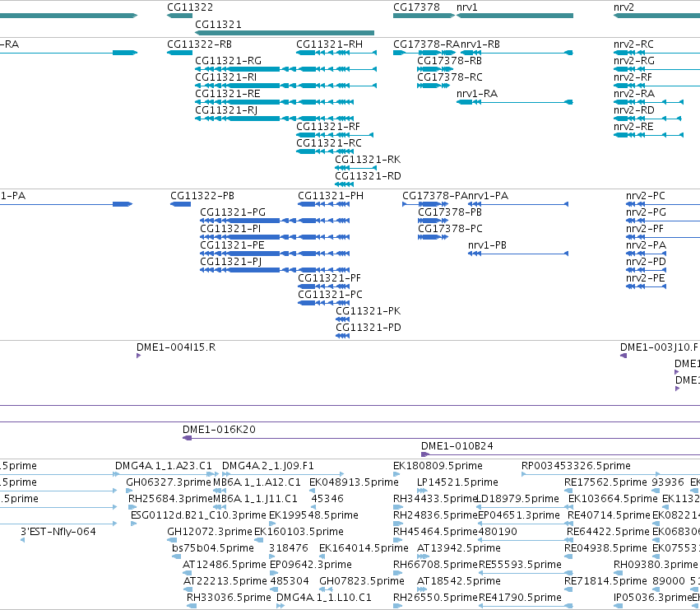Click the CG11322 gene label
700x610 pixels.
click(x=190, y=7)
